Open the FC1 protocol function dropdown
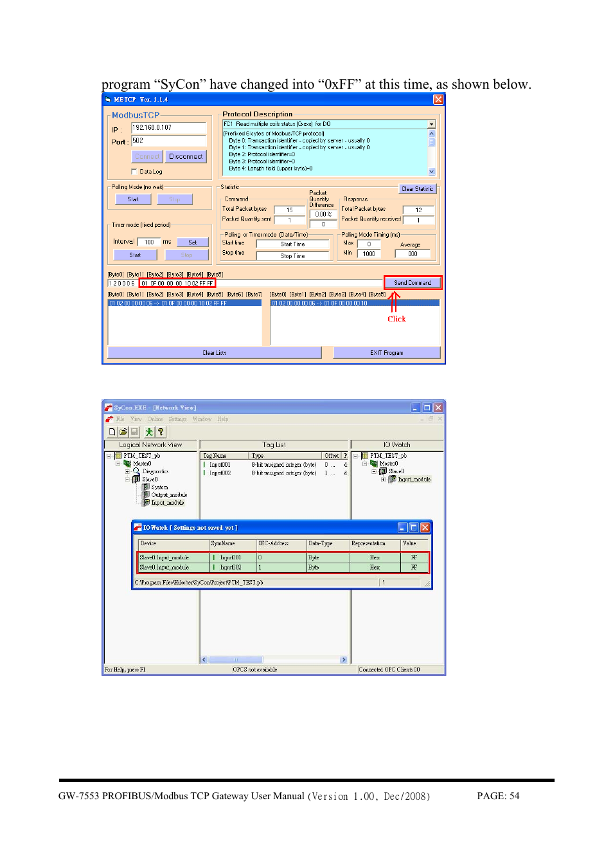The width and height of the screenshot is (613, 868). [x=432, y=124]
